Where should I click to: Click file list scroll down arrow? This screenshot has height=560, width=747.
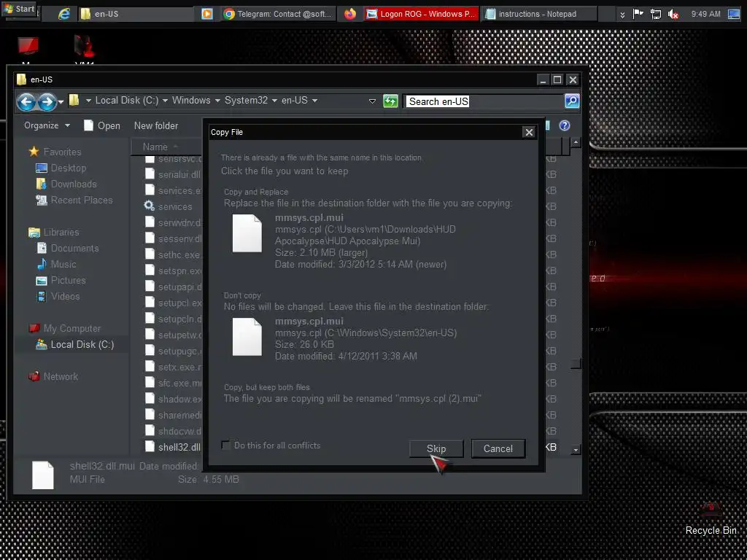point(576,449)
